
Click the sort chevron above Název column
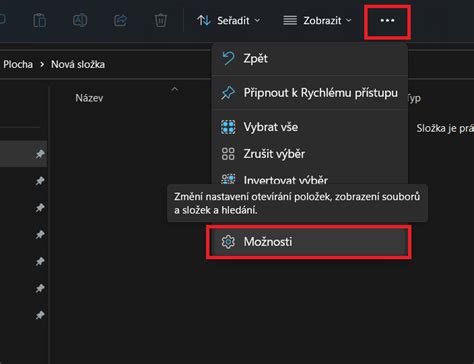(x=174, y=89)
